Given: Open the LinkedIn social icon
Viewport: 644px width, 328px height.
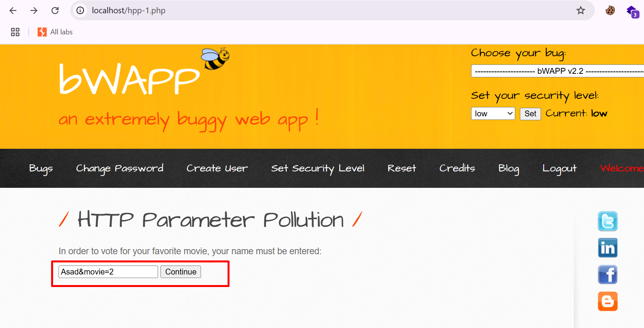Looking at the screenshot, I should (607, 248).
